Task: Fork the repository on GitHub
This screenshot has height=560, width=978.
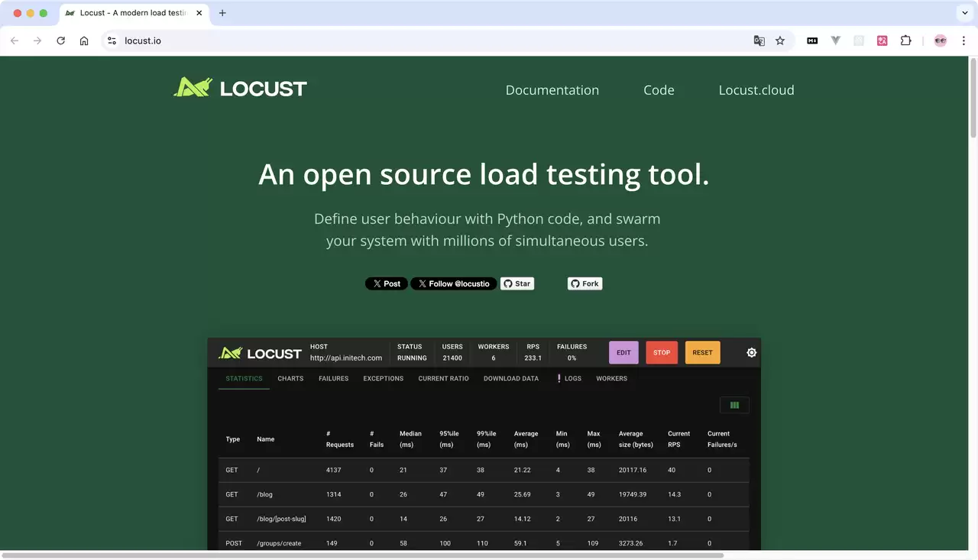Action: click(585, 283)
